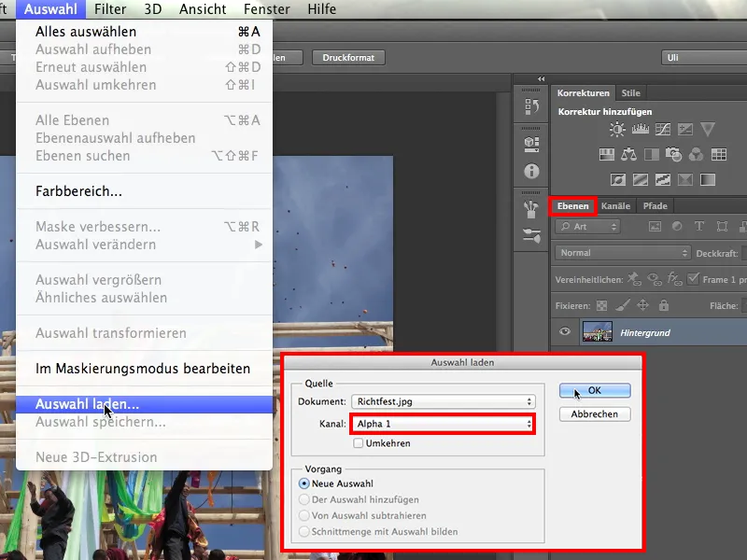The height and width of the screenshot is (560, 747).
Task: Click Abbrechen in Auswahl laden dialog
Action: coord(595,414)
